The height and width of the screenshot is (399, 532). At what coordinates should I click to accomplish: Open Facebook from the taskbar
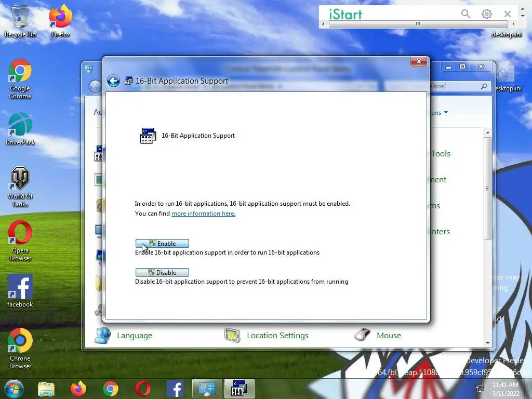tap(175, 389)
